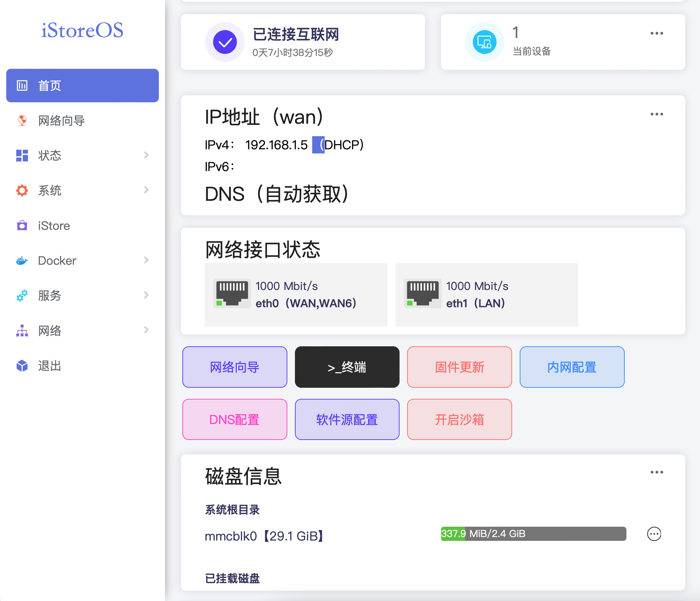
Task: Expand the Docker submenu arrow
Action: pyautogui.click(x=146, y=260)
